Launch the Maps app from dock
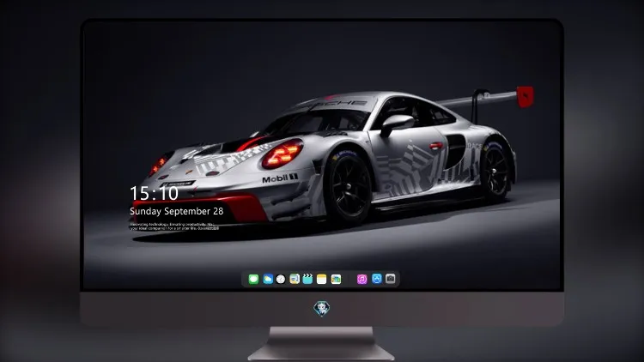This screenshot has width=644, height=362. pyautogui.click(x=295, y=279)
